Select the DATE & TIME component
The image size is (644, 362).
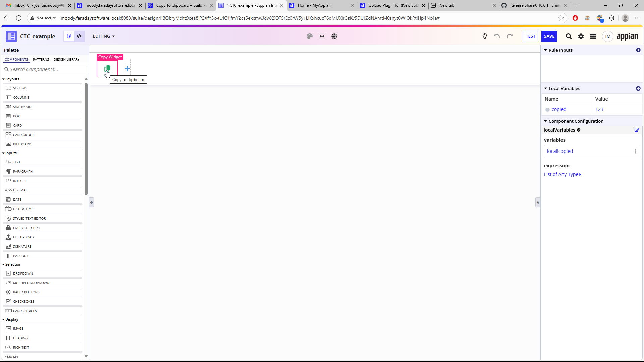click(x=42, y=209)
